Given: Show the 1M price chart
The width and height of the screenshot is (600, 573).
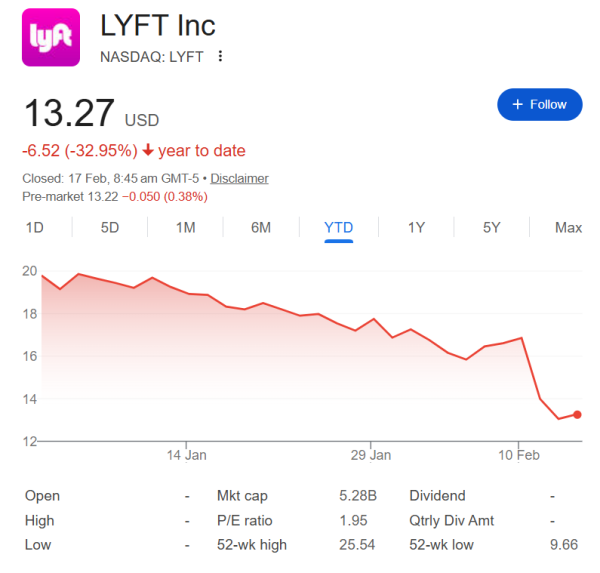Looking at the screenshot, I should (185, 227).
